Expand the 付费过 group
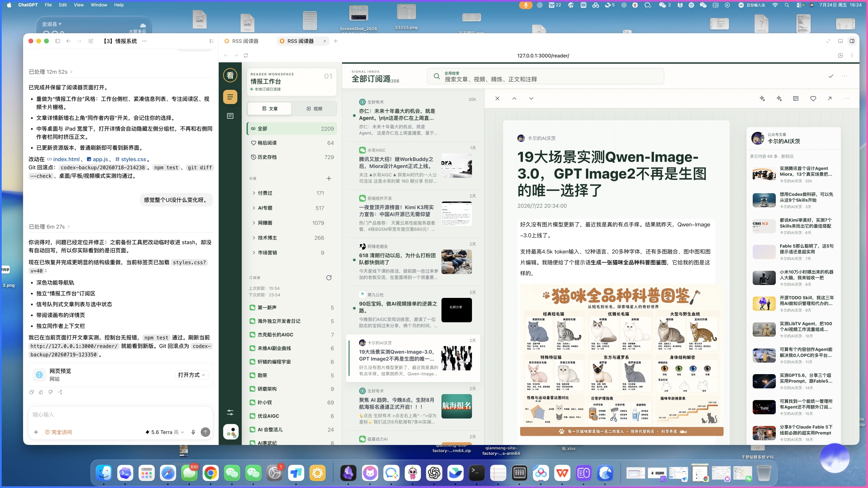Screen dimensions: 868x488 (x=254, y=193)
